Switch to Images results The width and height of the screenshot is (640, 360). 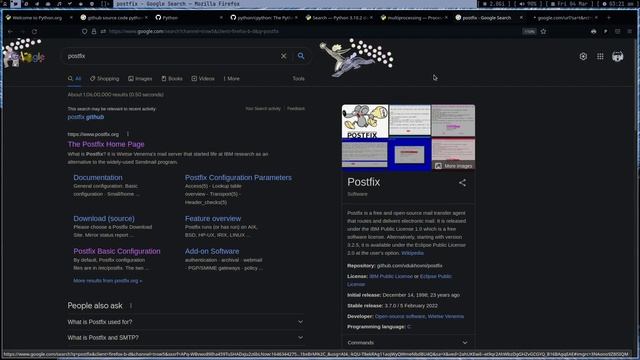click(x=140, y=78)
